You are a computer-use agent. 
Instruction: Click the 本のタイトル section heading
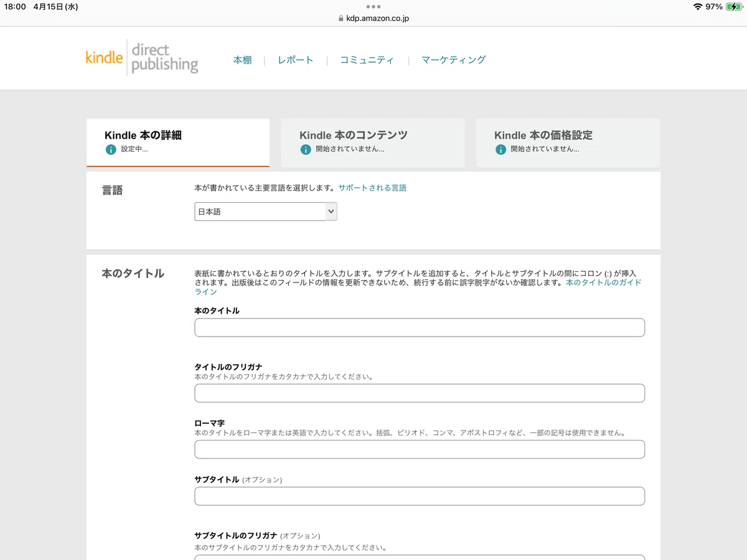(133, 273)
